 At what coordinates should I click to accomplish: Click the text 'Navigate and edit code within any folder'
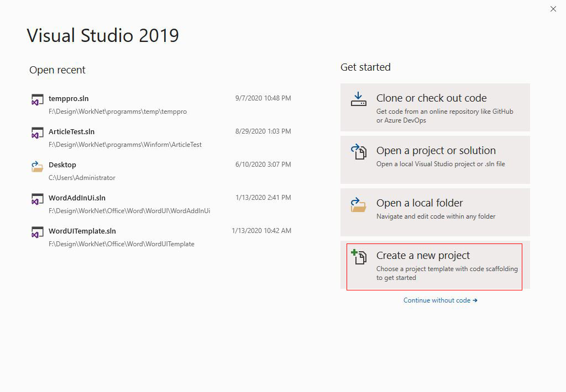pyautogui.click(x=436, y=216)
